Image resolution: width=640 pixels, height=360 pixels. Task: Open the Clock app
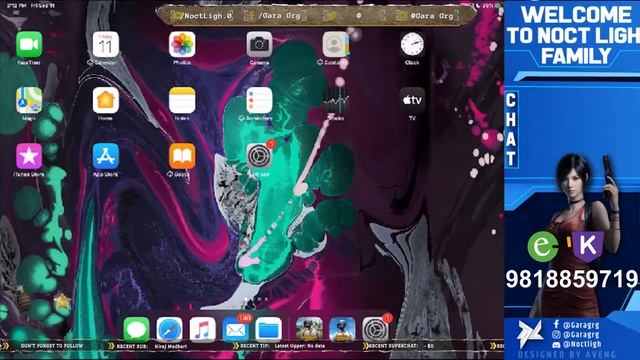(412, 45)
